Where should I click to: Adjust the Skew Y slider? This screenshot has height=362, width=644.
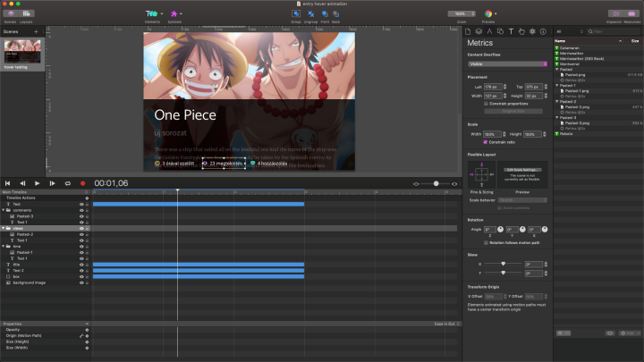503,273
